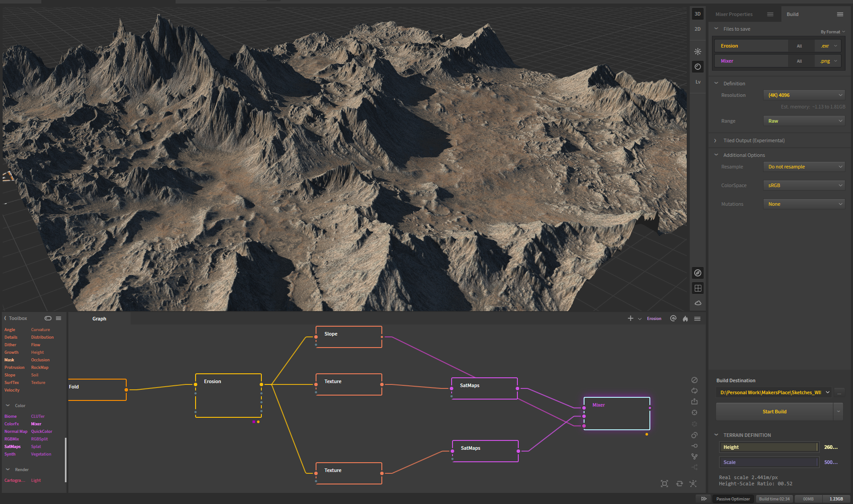Open the Start Build options arrow
This screenshot has width=853, height=504.
pos(838,412)
